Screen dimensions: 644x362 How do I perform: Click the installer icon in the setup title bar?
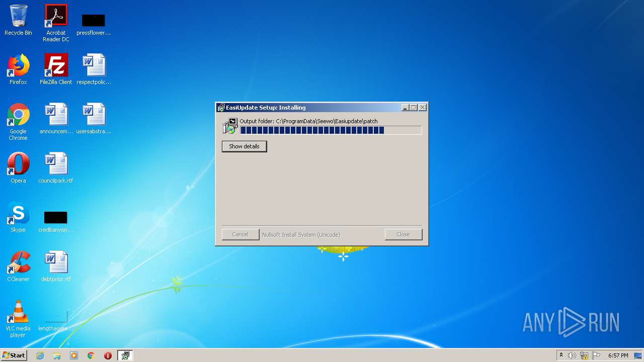coord(221,108)
